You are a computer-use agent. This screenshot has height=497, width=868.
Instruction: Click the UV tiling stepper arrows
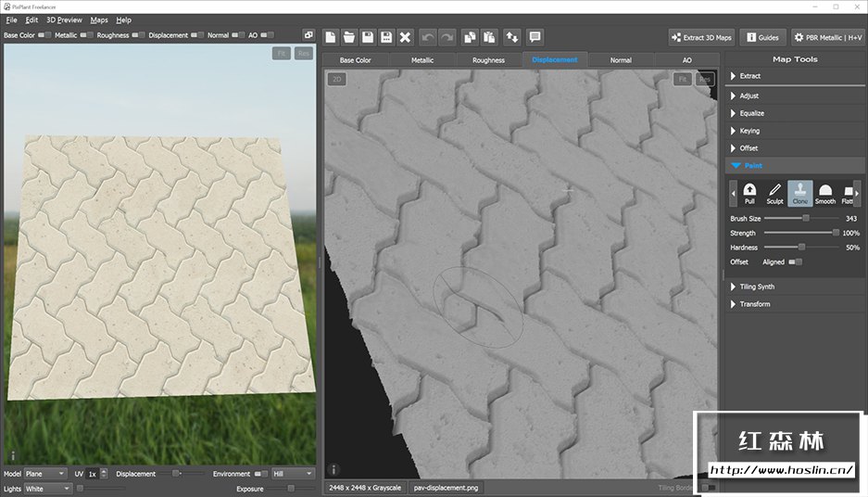pyautogui.click(x=104, y=474)
